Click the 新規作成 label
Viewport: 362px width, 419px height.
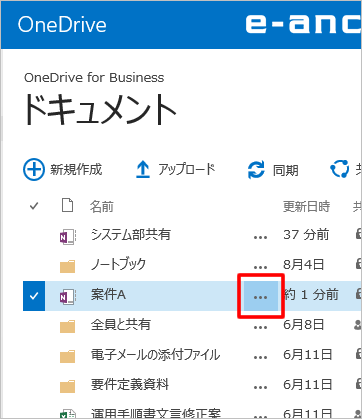tap(76, 170)
